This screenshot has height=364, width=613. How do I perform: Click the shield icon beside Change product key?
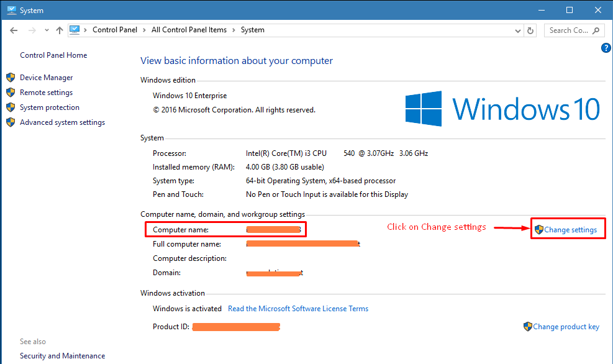(x=528, y=326)
